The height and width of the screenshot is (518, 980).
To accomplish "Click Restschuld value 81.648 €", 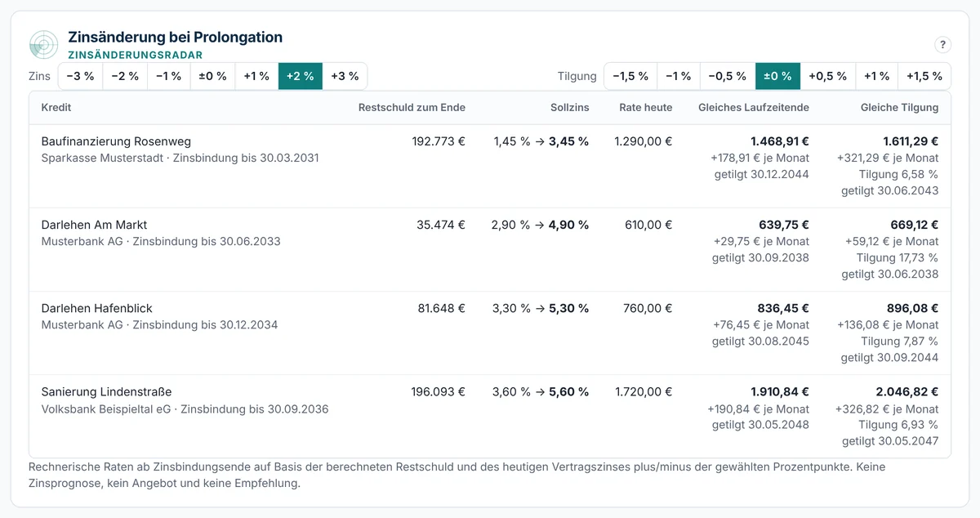I will (x=441, y=308).
